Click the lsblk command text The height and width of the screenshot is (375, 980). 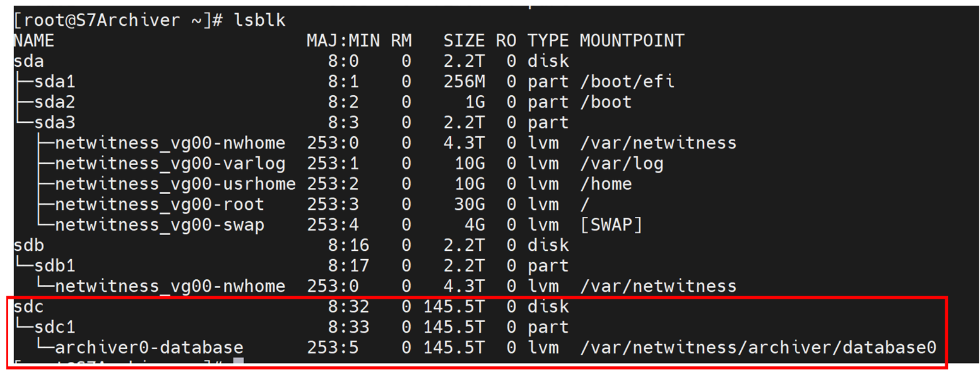(x=260, y=21)
